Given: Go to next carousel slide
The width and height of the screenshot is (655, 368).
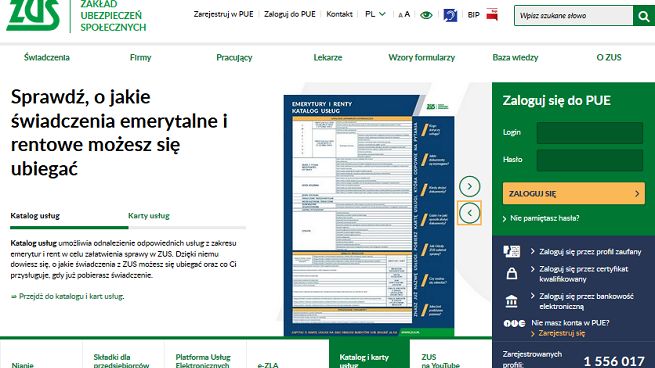Looking at the screenshot, I should (470, 186).
